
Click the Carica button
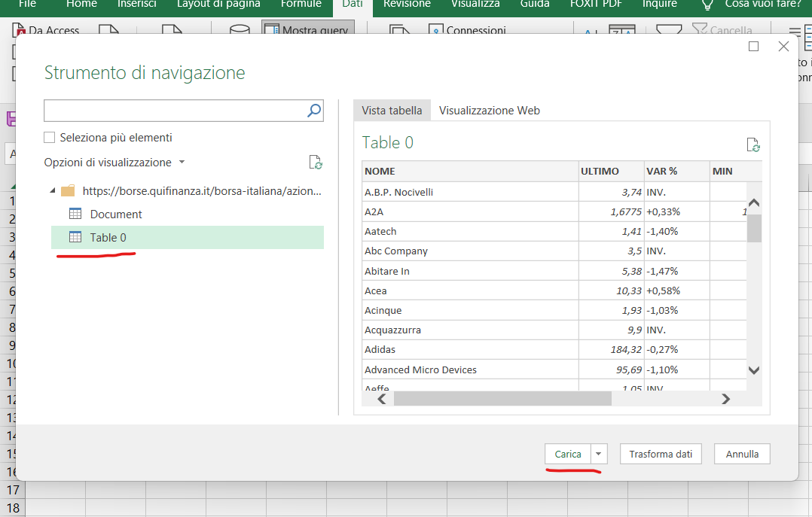(568, 454)
